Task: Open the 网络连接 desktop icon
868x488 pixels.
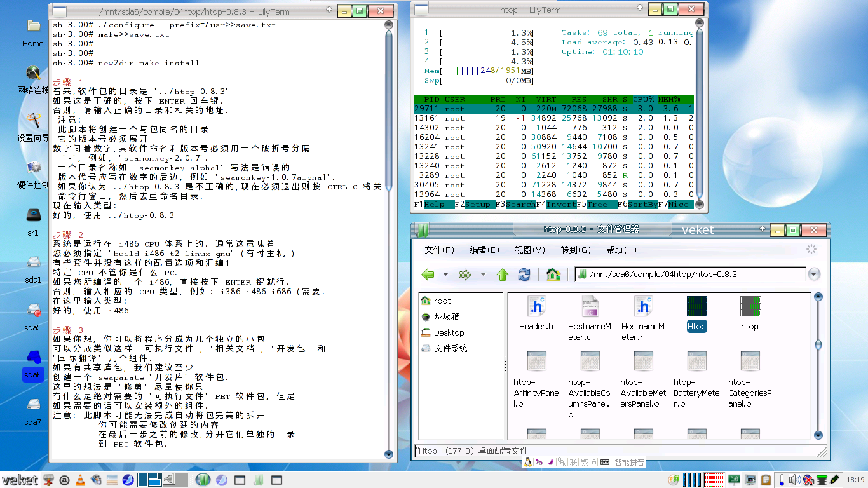Action: [x=33, y=73]
